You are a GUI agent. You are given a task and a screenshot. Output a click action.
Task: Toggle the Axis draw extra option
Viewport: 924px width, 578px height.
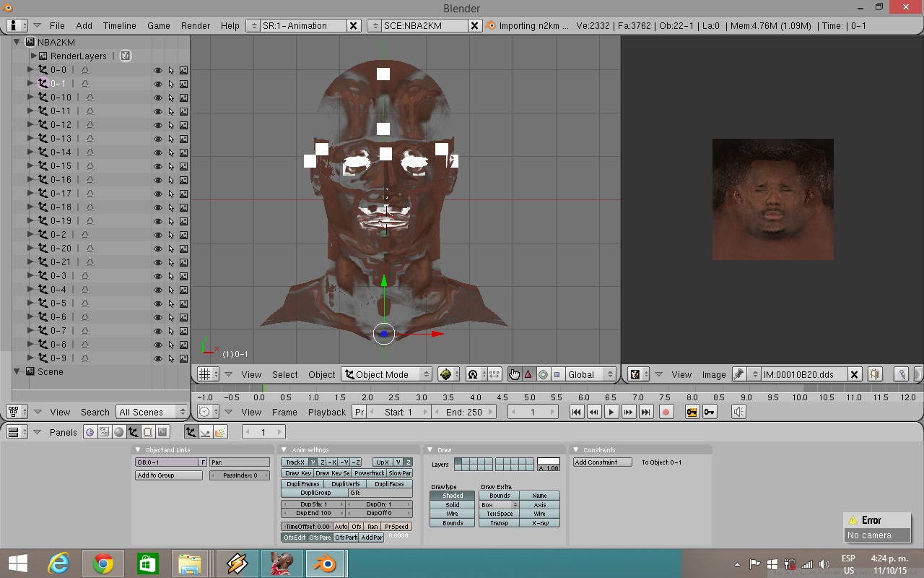click(x=539, y=505)
